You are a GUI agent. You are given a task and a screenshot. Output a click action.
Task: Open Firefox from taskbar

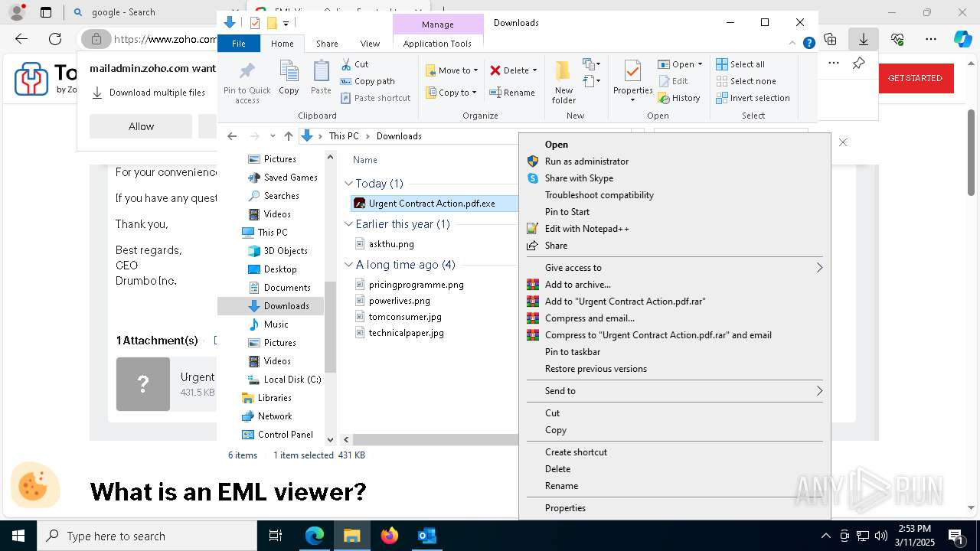coord(390,536)
